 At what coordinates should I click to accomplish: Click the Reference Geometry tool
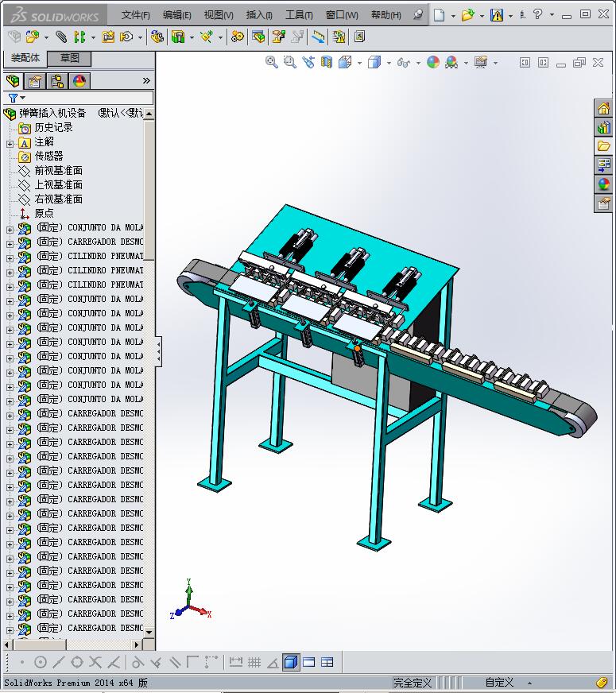pyautogui.click(x=207, y=37)
